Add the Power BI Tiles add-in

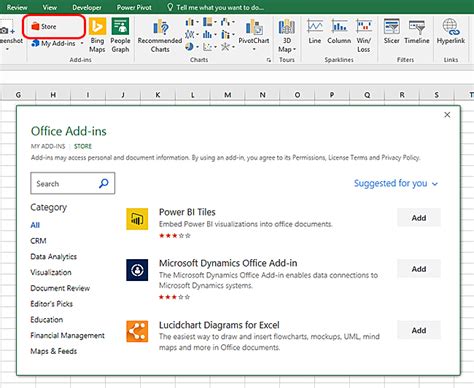coord(419,218)
